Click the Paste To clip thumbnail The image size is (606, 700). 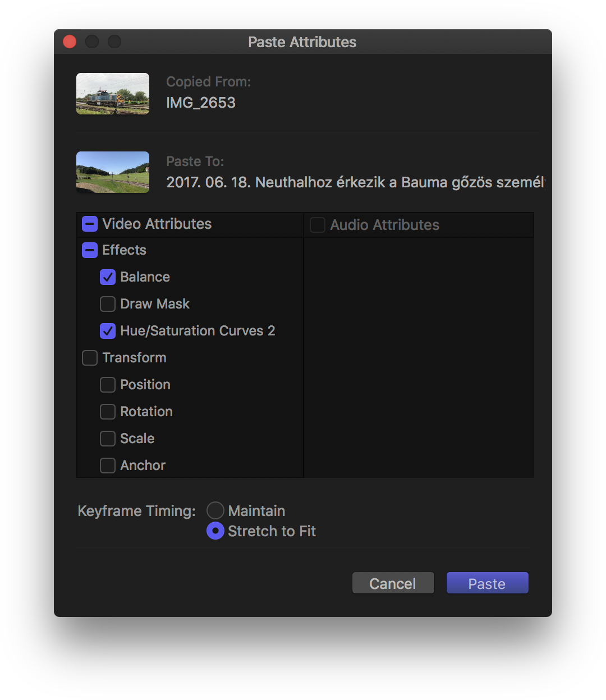coord(113,172)
